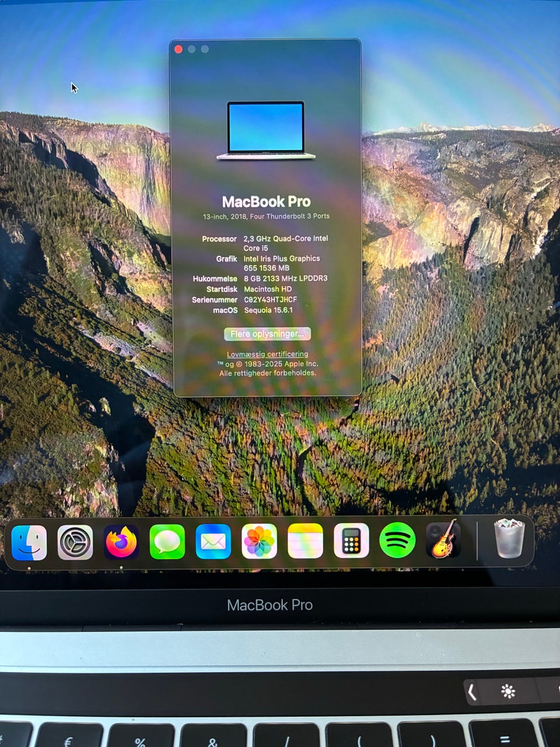
Task: Launch Firefox from the Dock
Action: 121,542
